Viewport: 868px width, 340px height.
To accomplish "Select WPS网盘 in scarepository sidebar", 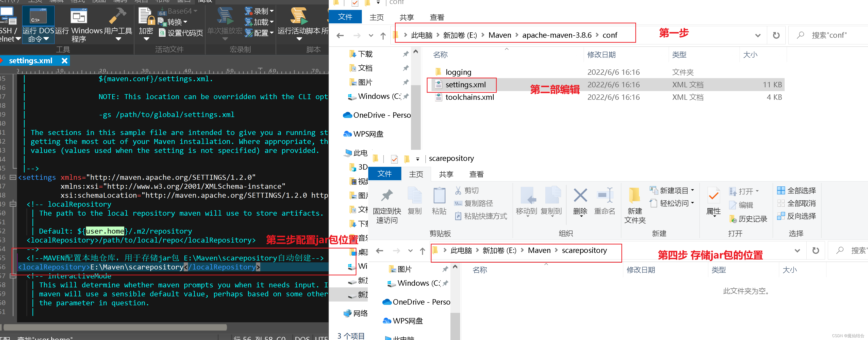I will click(402, 321).
